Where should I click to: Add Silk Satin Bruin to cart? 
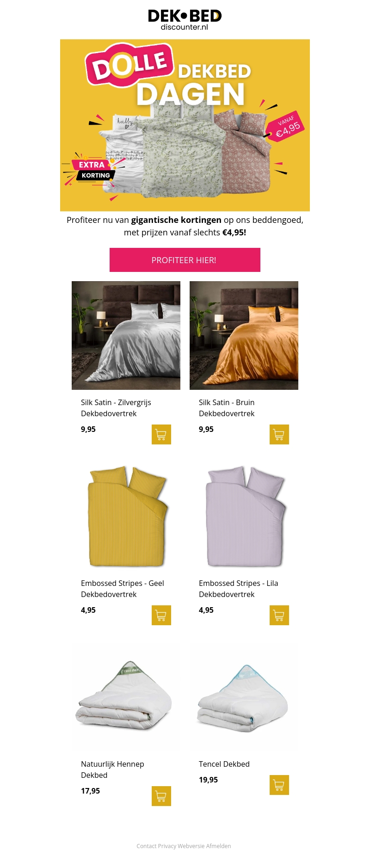coord(279,434)
